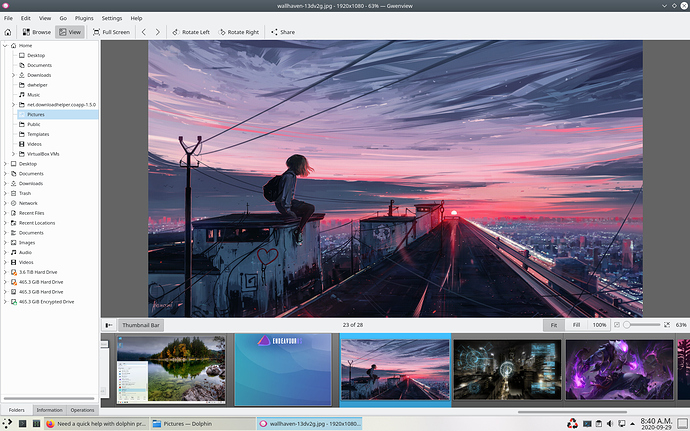Click the zoom-in icon right of the slider

coord(667,325)
